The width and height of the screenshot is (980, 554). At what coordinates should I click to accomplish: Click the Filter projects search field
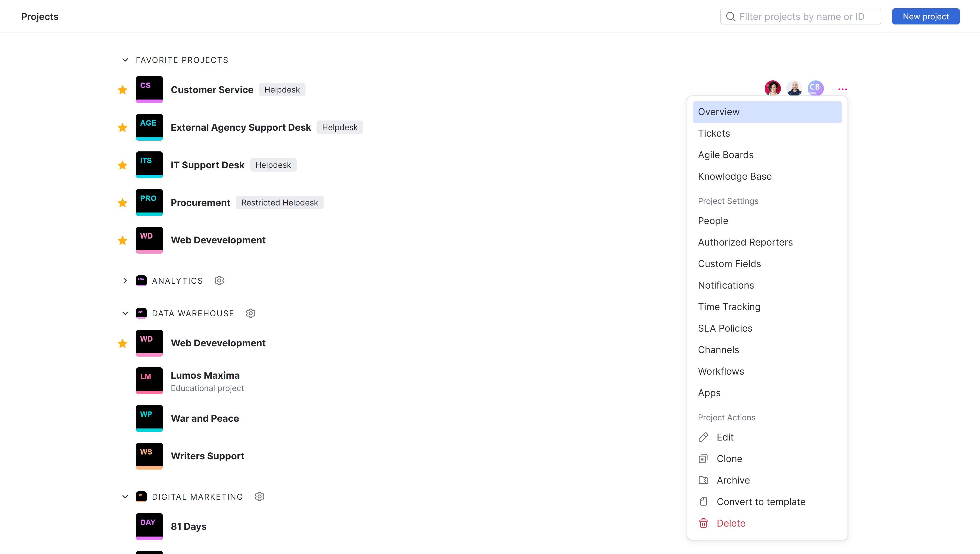pos(800,16)
